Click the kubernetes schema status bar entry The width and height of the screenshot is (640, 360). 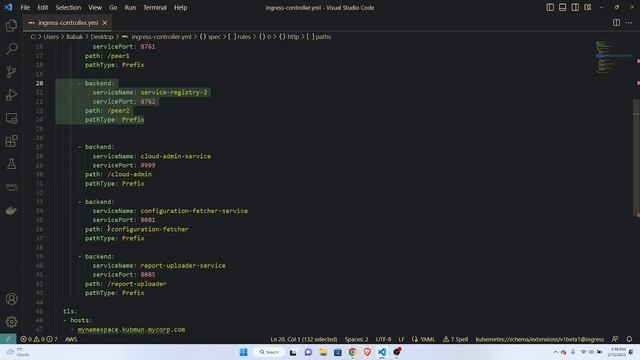click(540, 339)
